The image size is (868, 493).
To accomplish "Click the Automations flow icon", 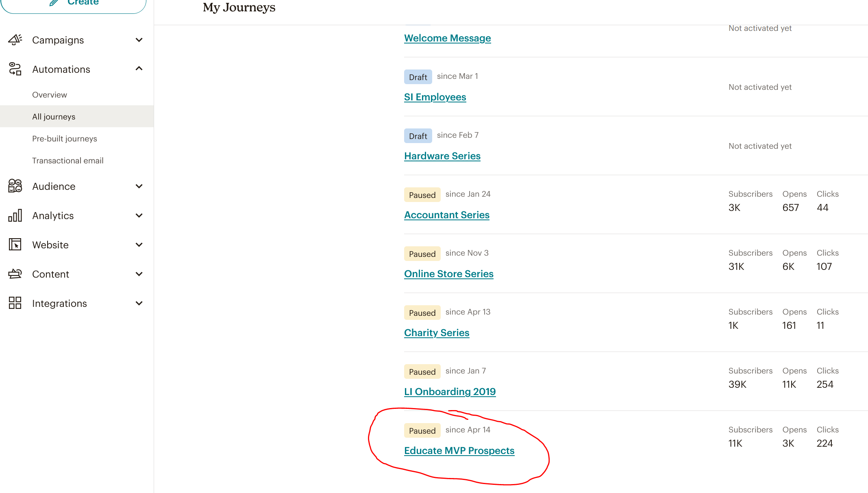I will pyautogui.click(x=15, y=69).
